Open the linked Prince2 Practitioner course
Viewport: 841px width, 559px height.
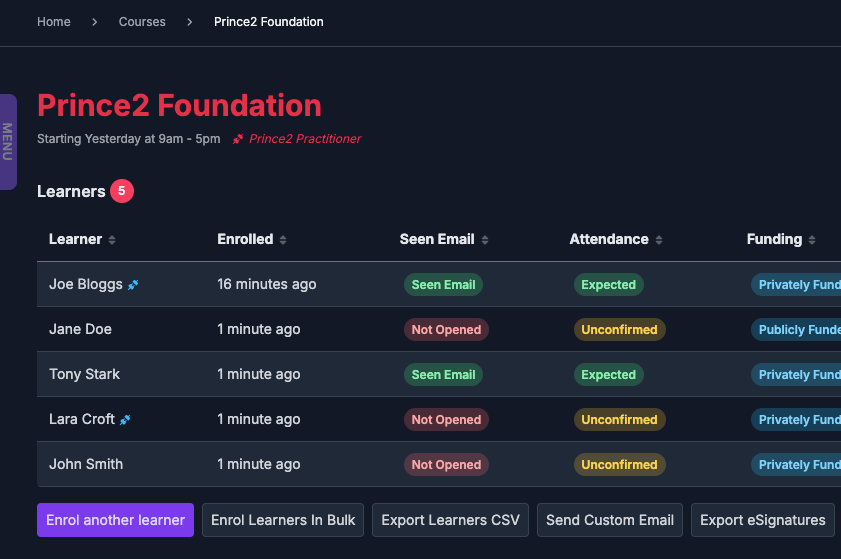click(305, 139)
